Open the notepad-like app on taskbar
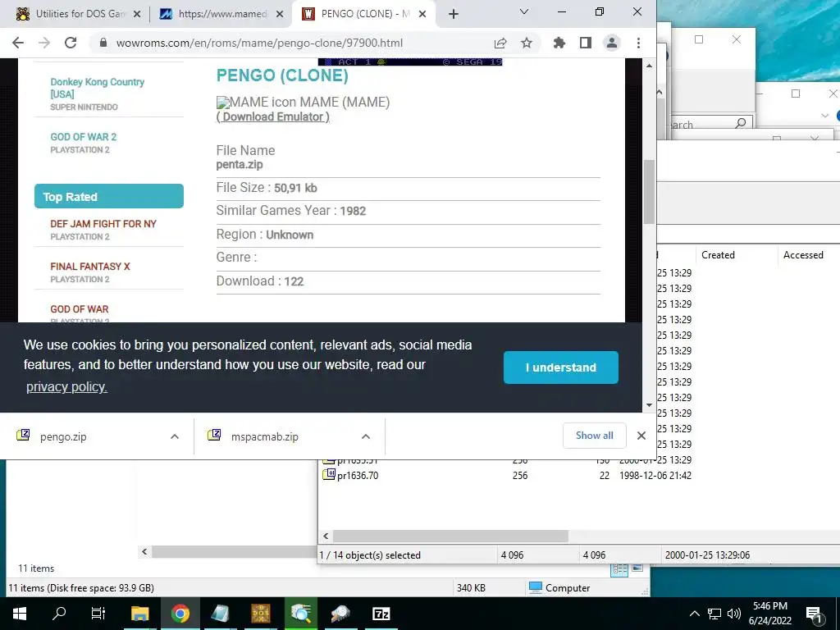This screenshot has height=630, width=840. (x=220, y=614)
